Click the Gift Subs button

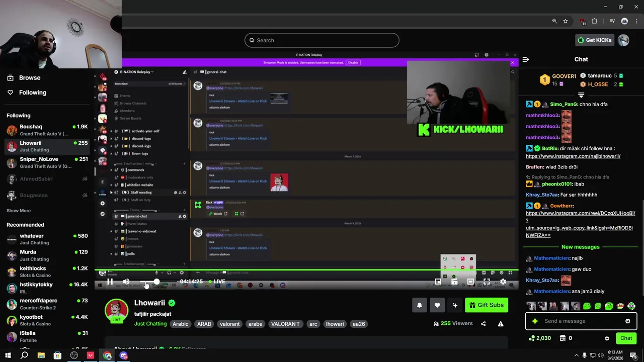(x=487, y=305)
